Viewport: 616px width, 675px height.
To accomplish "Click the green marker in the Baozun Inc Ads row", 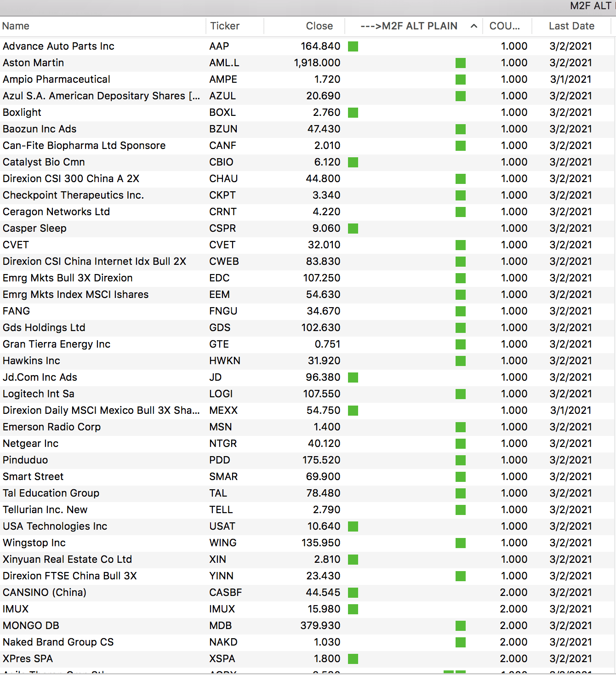I will [x=461, y=129].
